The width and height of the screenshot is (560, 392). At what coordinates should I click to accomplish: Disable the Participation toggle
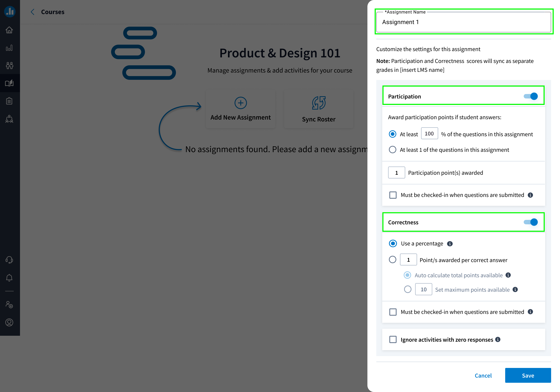click(x=531, y=96)
